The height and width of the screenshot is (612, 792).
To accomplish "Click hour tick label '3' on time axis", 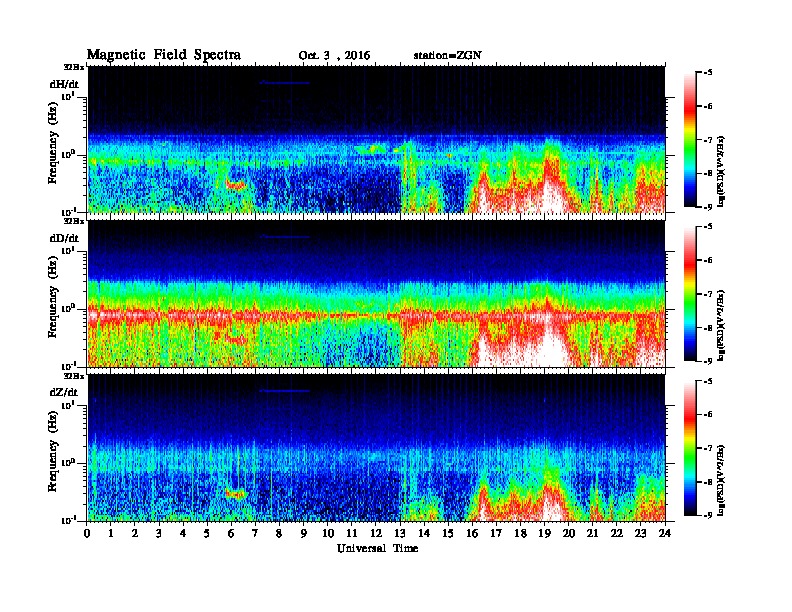I will tap(159, 533).
